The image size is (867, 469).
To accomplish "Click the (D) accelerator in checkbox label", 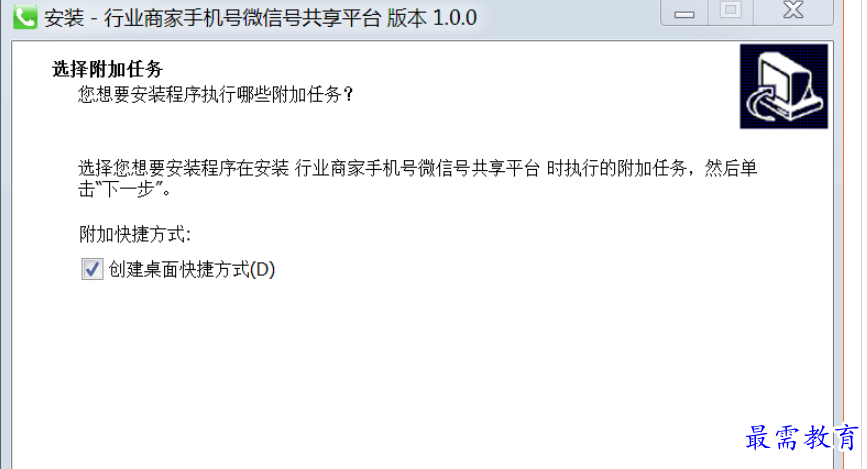I will tap(263, 269).
